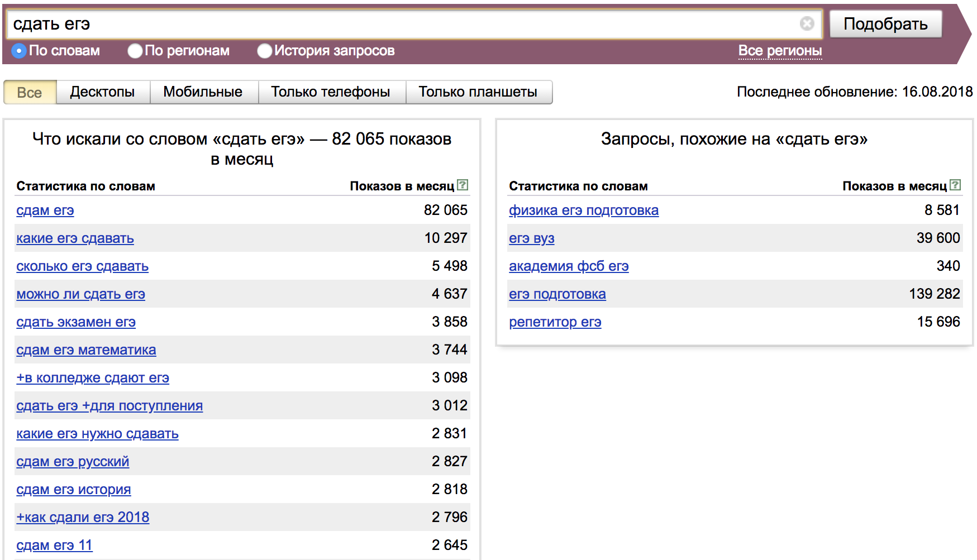Click the right Статистика по словам column header
Viewport: 977px width, 560px height.
(579, 186)
